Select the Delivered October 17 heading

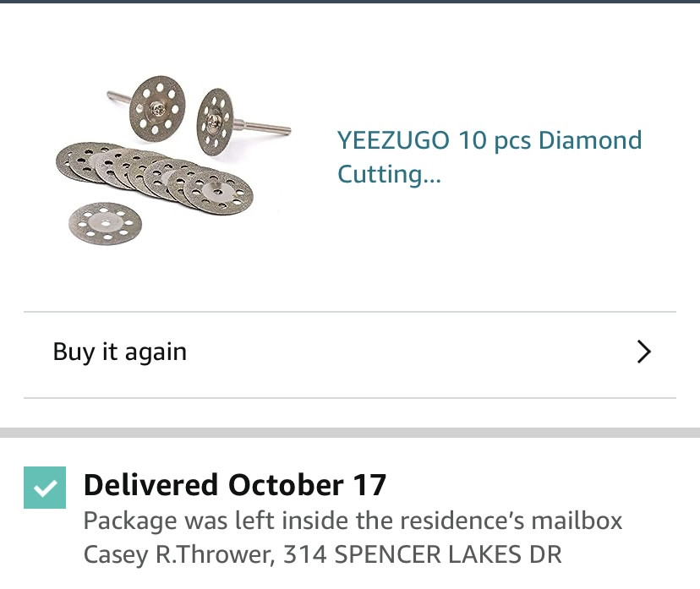(x=234, y=485)
